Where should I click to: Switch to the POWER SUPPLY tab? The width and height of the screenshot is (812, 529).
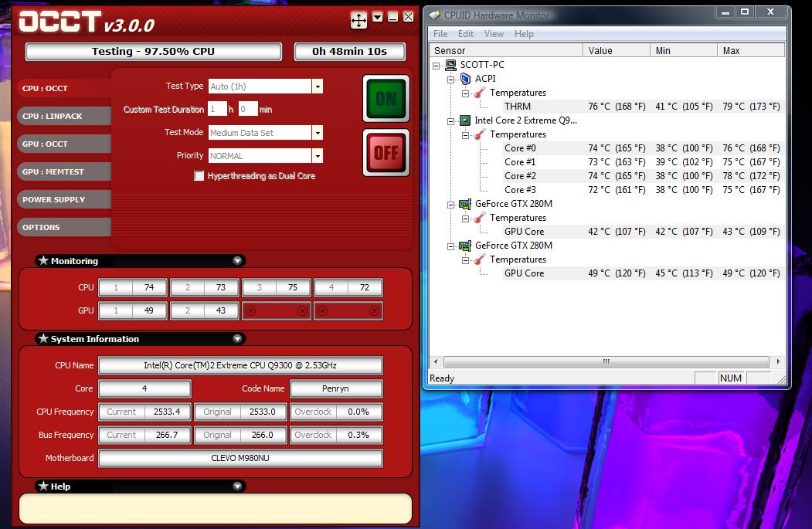(x=64, y=200)
